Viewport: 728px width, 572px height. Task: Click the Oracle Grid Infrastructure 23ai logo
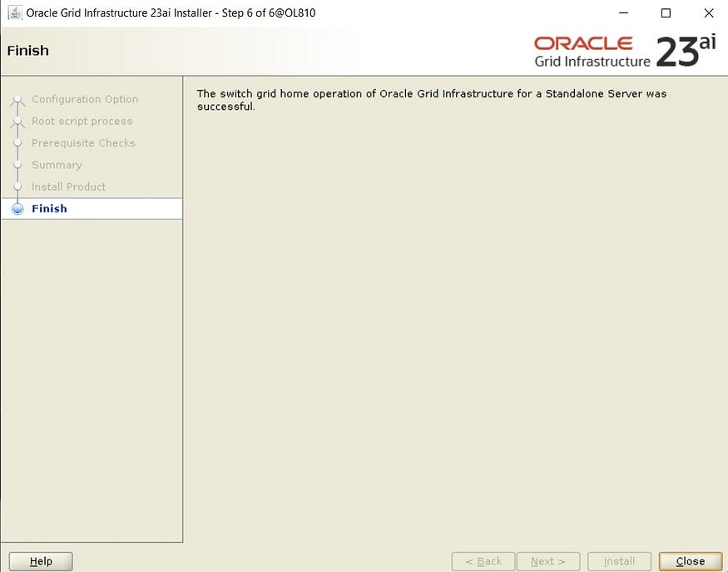[x=625, y=51]
